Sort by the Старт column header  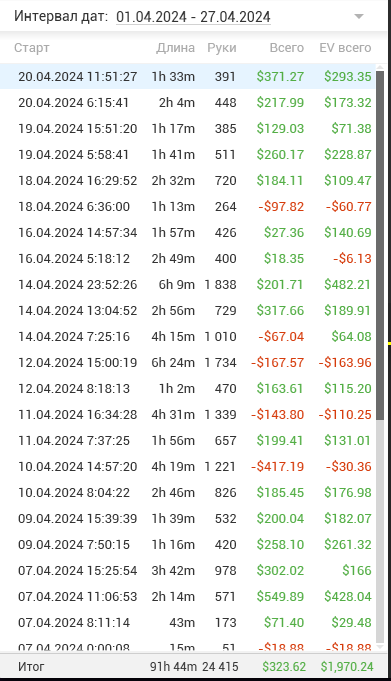click(32, 48)
